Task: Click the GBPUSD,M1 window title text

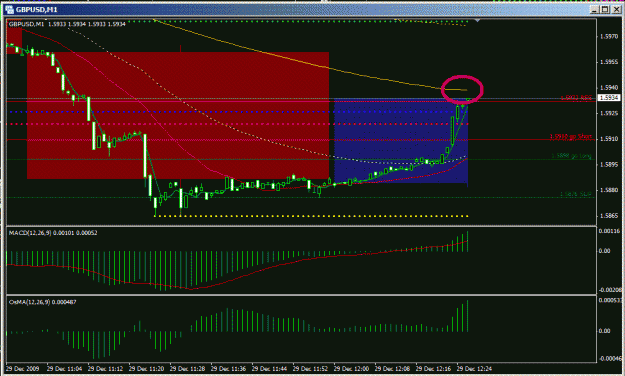Action: click(37, 9)
